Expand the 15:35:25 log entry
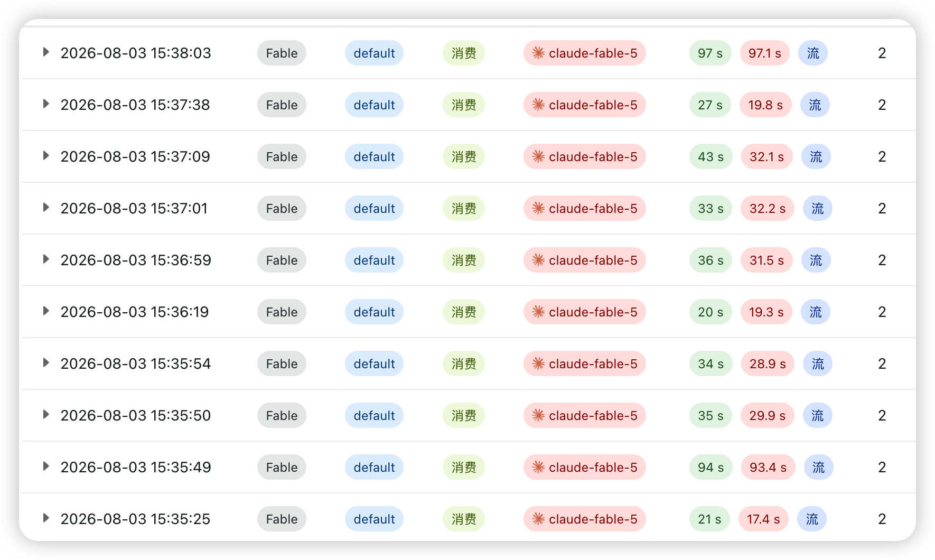 pyautogui.click(x=46, y=518)
